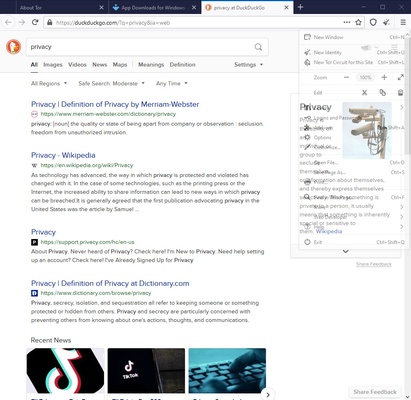Screen dimensions: 411x400
Task: Enter full screen via the menu's arrows icon
Action: [x=401, y=77]
